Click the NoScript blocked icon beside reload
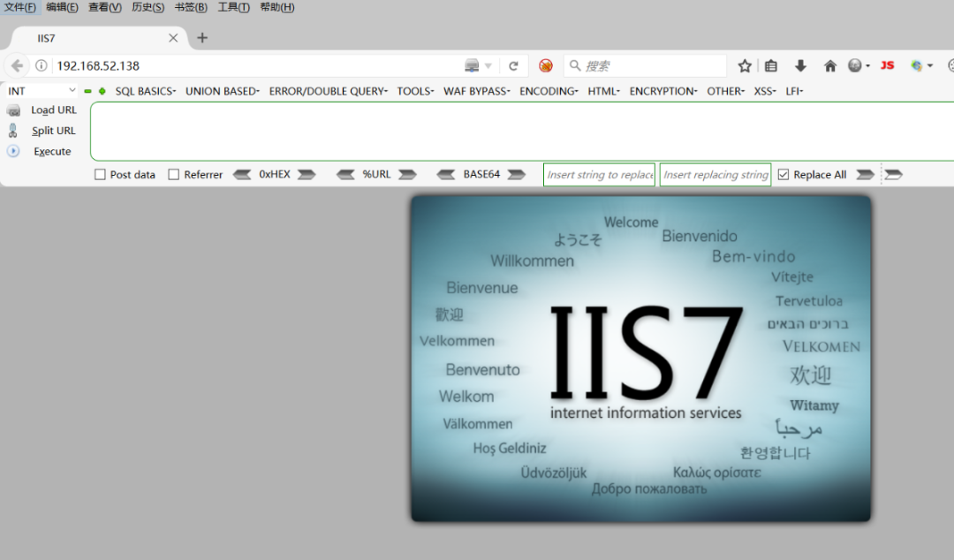This screenshot has width=954, height=560. tap(546, 66)
